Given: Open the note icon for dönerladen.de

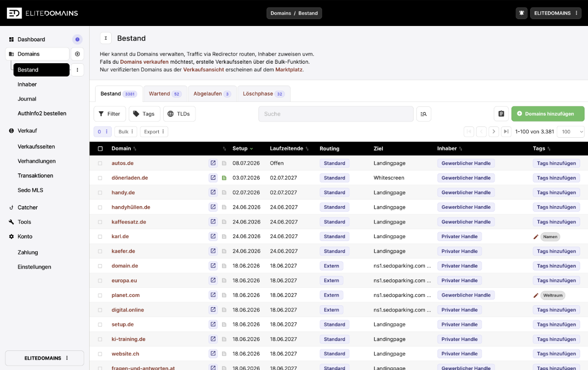Looking at the screenshot, I should coord(224,178).
